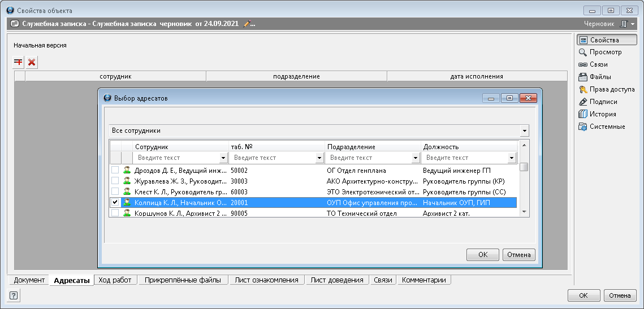The image size is (644, 309).
Task: Open the Сотрудник column filter dropdown
Action: point(223,158)
